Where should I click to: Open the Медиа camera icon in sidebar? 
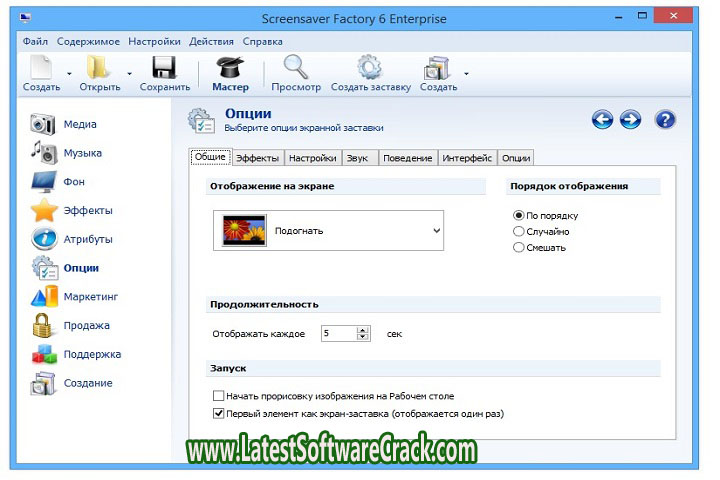(x=43, y=124)
